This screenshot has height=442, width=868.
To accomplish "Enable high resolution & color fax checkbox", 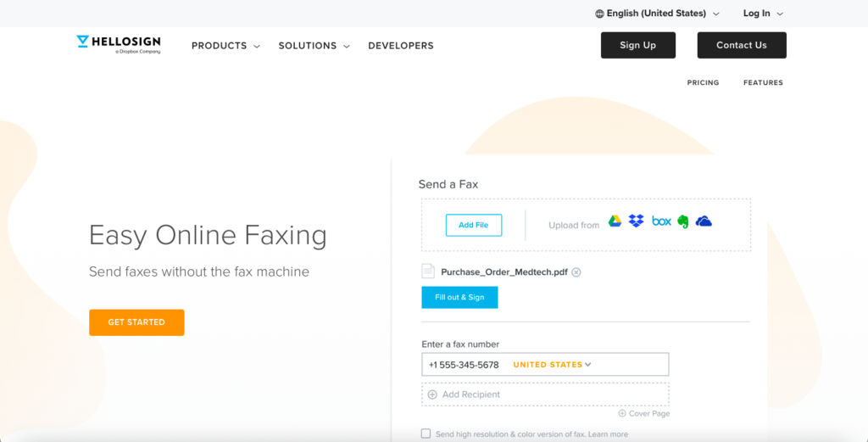I will click(x=426, y=434).
